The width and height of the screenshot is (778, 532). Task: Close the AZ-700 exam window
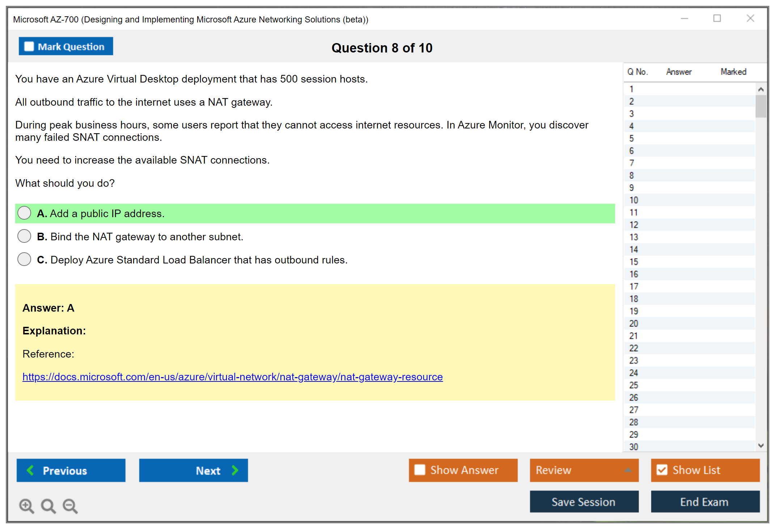750,18
